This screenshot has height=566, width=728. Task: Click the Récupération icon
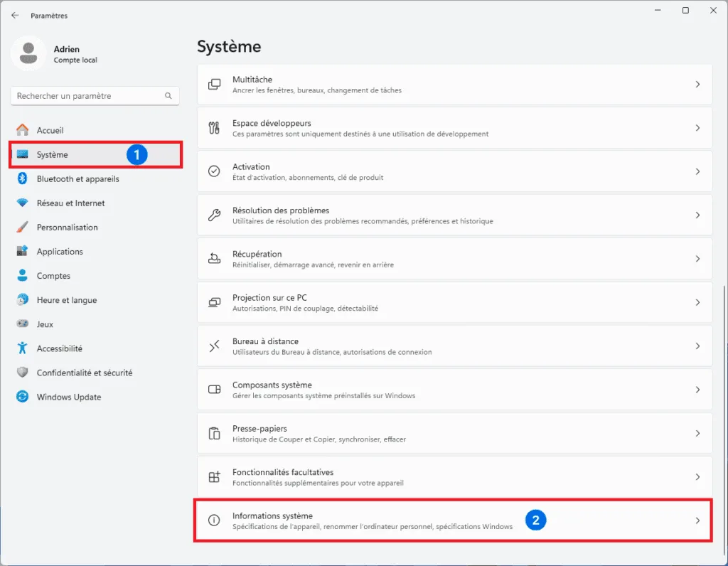[214, 259]
